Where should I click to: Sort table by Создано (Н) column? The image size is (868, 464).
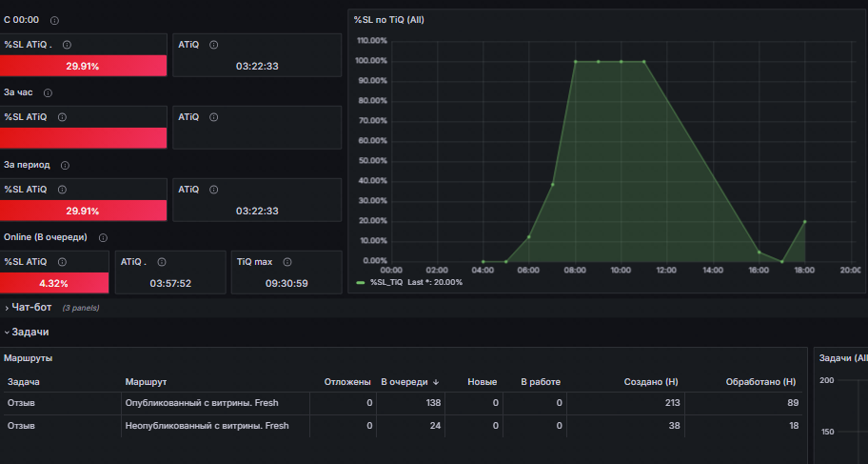(651, 382)
